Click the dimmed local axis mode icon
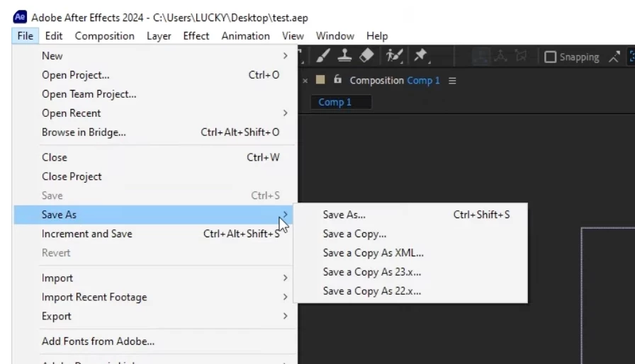This screenshot has width=635, height=364. click(481, 56)
